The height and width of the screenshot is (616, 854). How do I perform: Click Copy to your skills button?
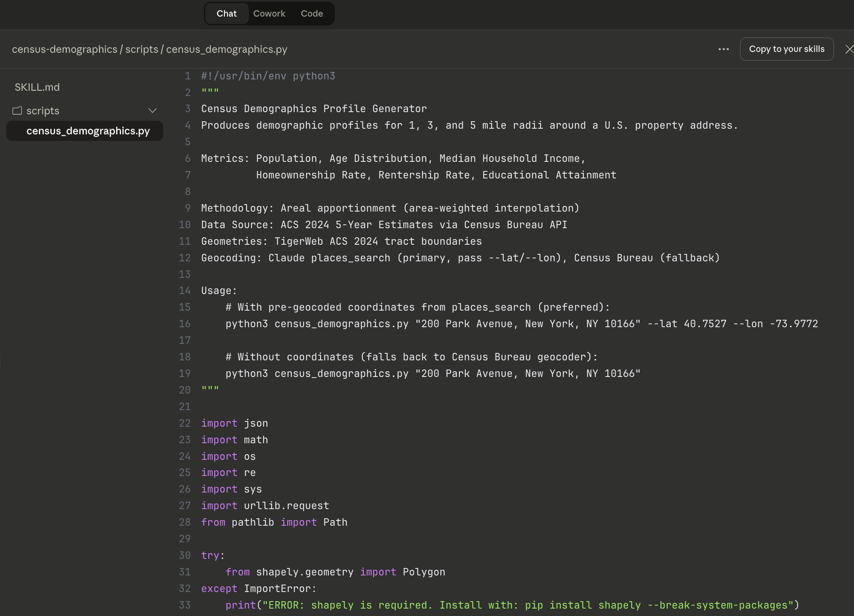click(786, 49)
